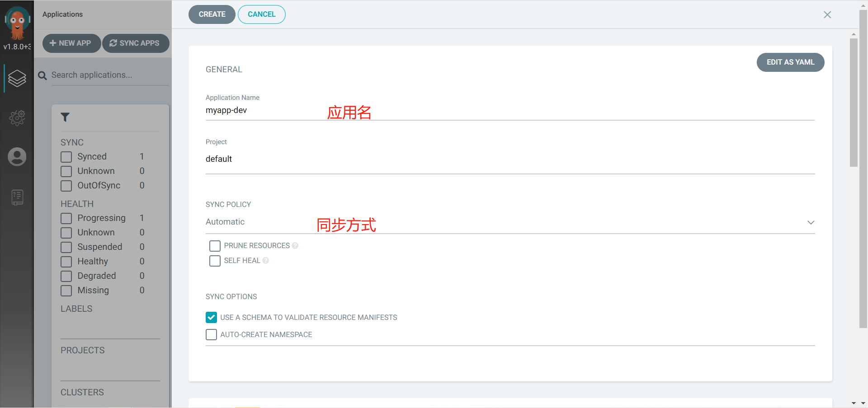Image resolution: width=868 pixels, height=408 pixels.
Task: Click the Application Name input field
Action: coord(510,111)
